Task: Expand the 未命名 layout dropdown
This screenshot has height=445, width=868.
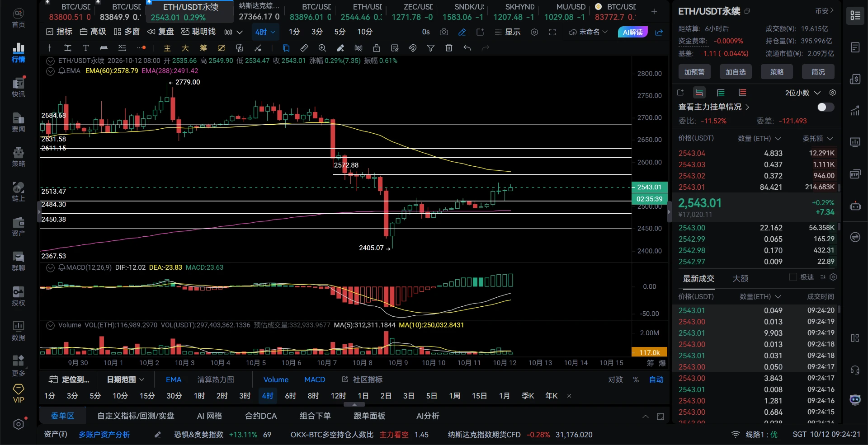Action: [x=588, y=32]
